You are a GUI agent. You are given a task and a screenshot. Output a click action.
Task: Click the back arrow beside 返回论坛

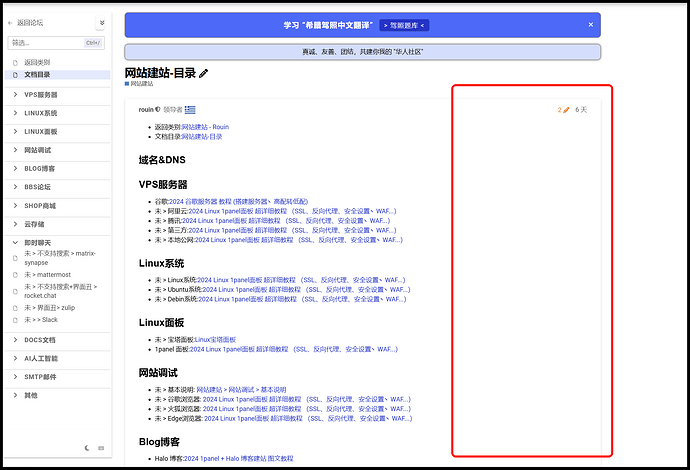(x=10, y=23)
